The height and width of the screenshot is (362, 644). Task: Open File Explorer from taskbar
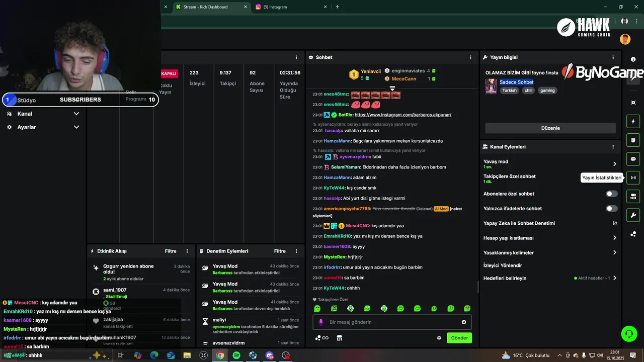click(187, 355)
